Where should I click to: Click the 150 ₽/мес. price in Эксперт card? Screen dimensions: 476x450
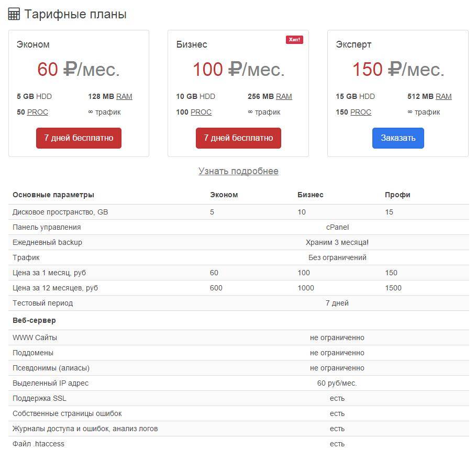click(x=398, y=70)
